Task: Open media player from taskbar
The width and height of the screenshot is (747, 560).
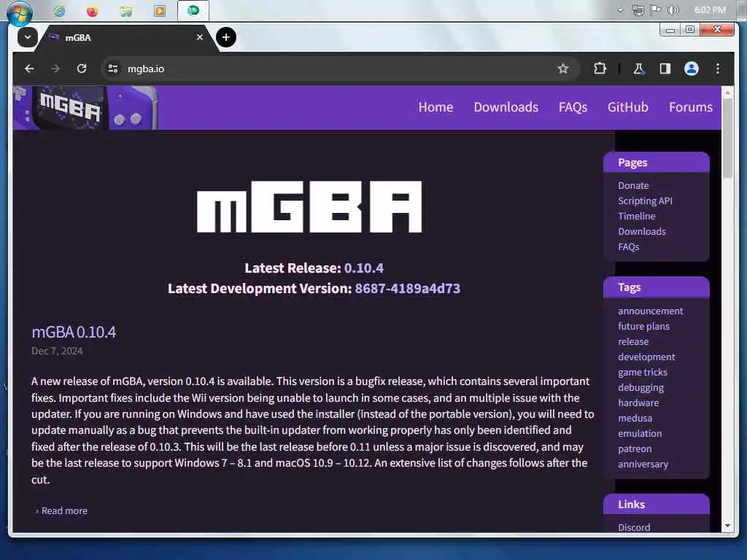Action: [160, 10]
